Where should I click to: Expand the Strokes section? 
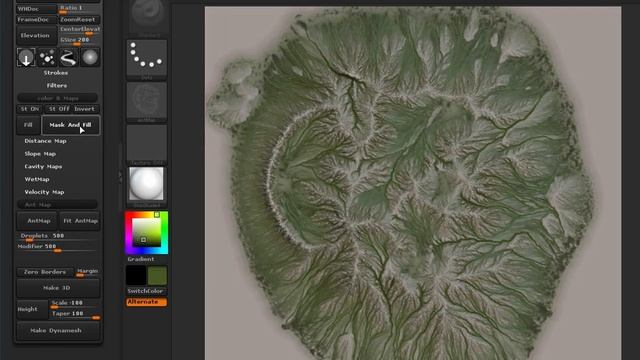[x=56, y=73]
